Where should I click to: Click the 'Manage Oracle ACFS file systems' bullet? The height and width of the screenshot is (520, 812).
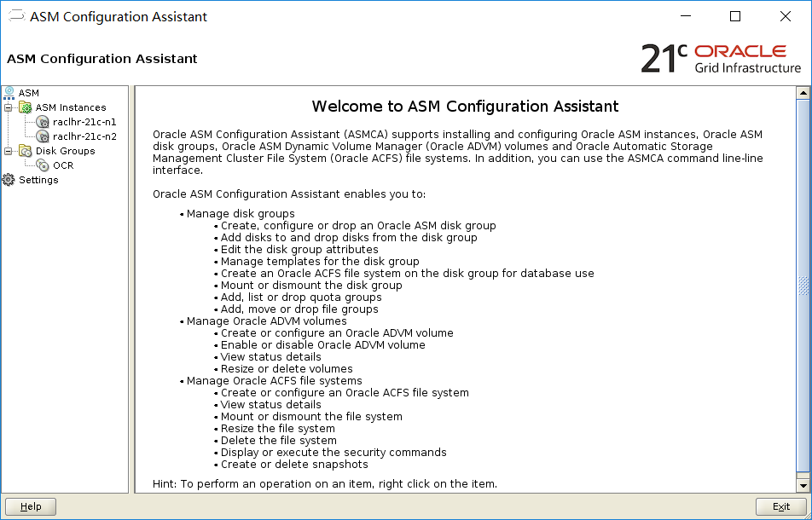(275, 381)
